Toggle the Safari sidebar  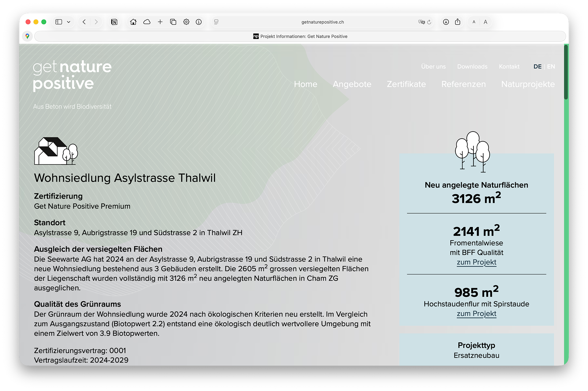58,22
